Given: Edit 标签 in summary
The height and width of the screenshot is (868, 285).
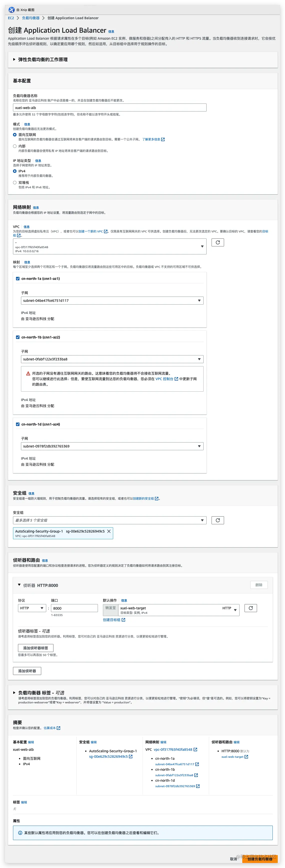Looking at the screenshot, I should coord(24,802).
